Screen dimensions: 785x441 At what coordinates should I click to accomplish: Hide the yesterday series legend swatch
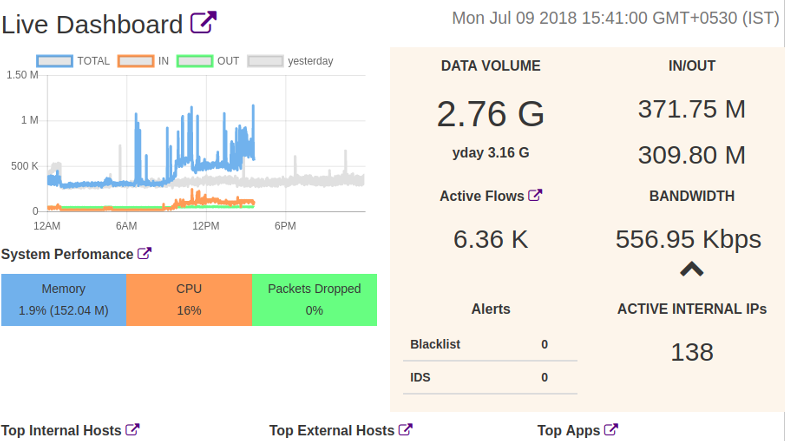point(264,61)
